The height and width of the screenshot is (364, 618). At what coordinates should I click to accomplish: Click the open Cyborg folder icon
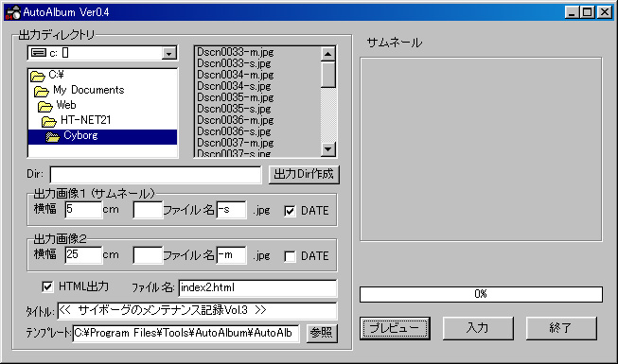(x=53, y=136)
